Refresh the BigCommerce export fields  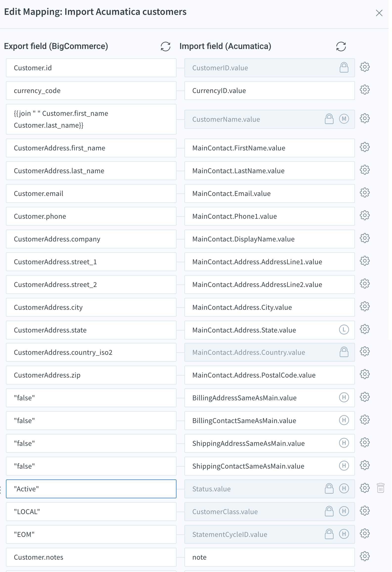(x=166, y=46)
